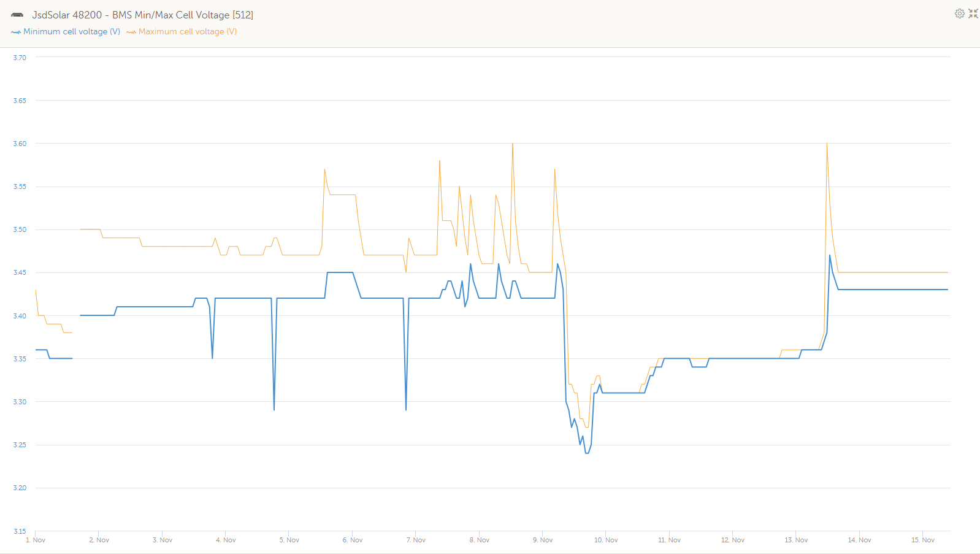The width and height of the screenshot is (980, 554).
Task: Click the 3.25 y-axis label
Action: [x=20, y=445]
